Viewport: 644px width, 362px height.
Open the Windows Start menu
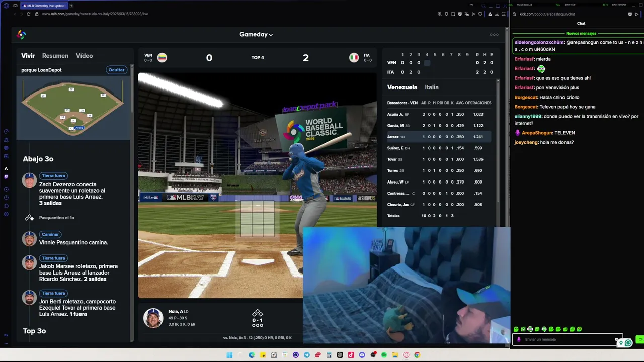pyautogui.click(x=229, y=355)
